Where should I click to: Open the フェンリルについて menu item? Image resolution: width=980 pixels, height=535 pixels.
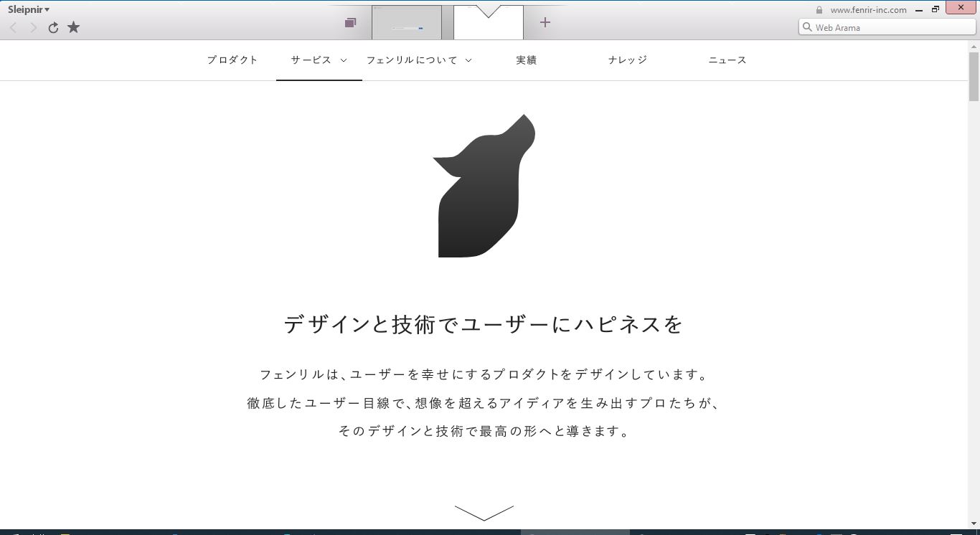click(x=412, y=60)
